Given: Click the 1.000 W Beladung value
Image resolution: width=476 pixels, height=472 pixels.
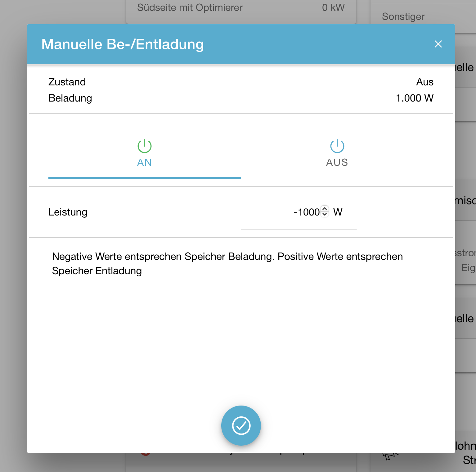Looking at the screenshot, I should coord(414,98).
